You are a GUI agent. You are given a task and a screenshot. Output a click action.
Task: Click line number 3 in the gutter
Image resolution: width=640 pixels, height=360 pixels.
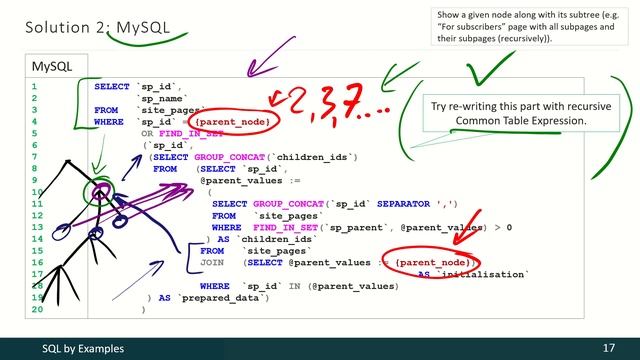coord(34,110)
